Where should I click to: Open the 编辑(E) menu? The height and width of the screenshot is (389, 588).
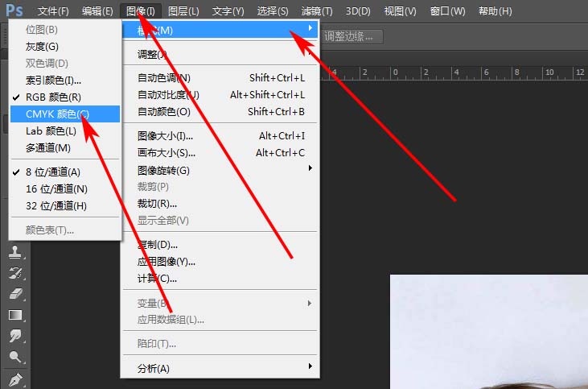click(x=97, y=11)
